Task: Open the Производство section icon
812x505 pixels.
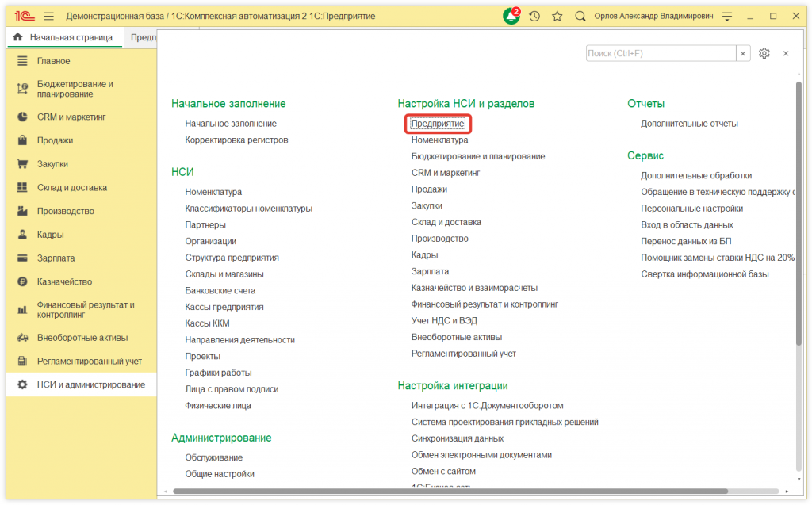Action: tap(21, 211)
